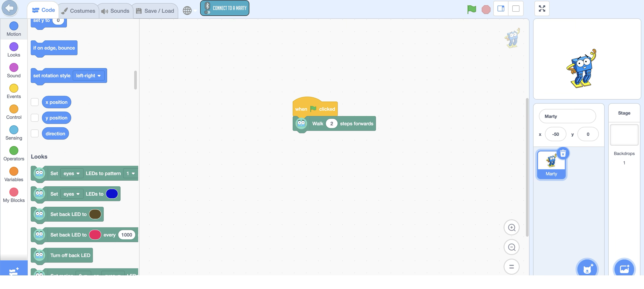
Task: Zoom in on the workspace
Action: coord(511,227)
